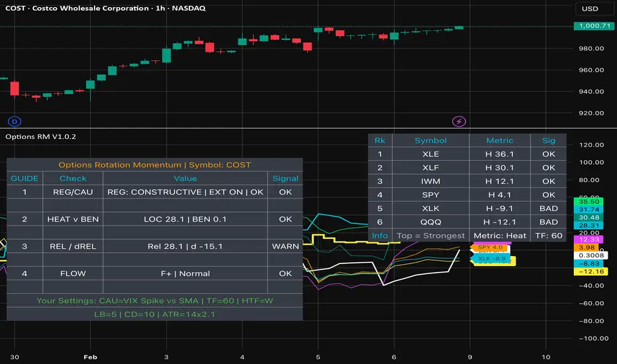The image size is (617, 364).
Task: Click the REL / dREL check cell
Action: [x=73, y=246]
